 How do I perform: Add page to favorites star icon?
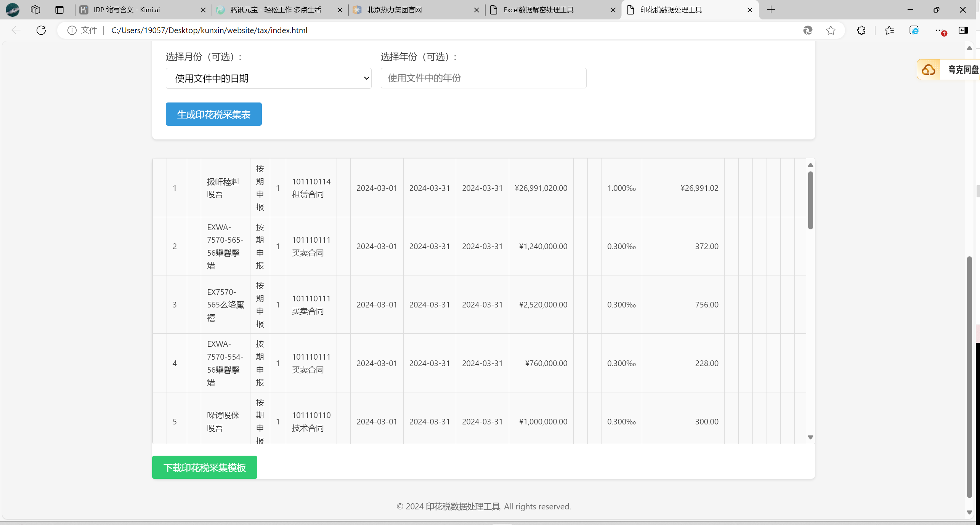pos(831,30)
